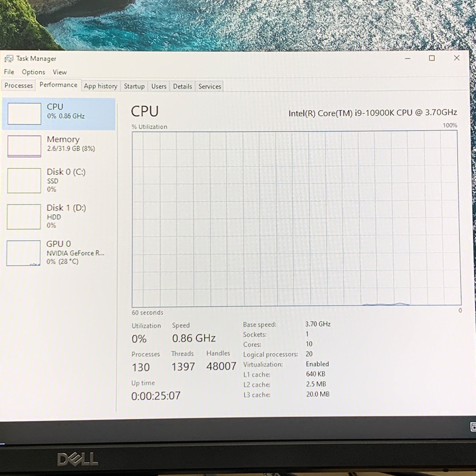The height and width of the screenshot is (476, 476).
Task: Select the Memory usage thumbnail
Action: tap(24, 146)
